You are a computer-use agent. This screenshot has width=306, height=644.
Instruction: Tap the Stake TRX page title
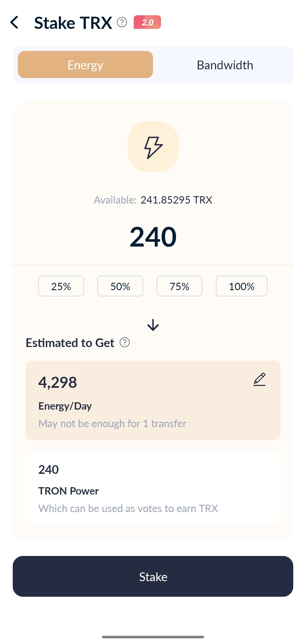(x=73, y=23)
